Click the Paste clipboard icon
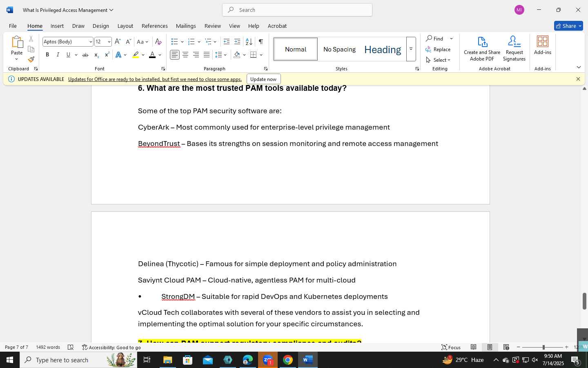588x368 pixels. click(x=17, y=42)
